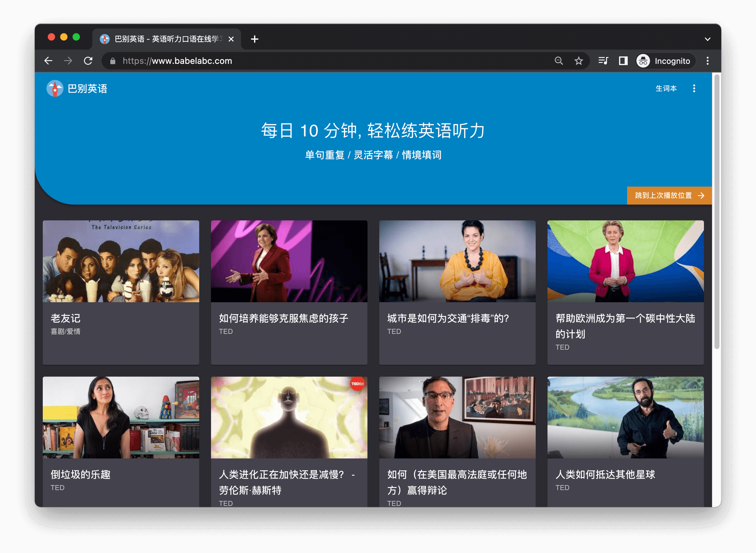Click title 帮助欧洲成为第一个碳中性大陆的计划

(625, 326)
